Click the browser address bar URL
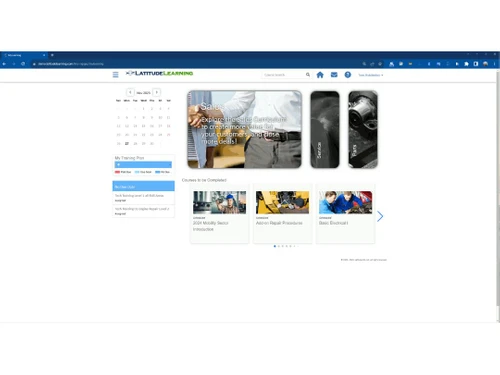500x375 pixels. coord(71,64)
